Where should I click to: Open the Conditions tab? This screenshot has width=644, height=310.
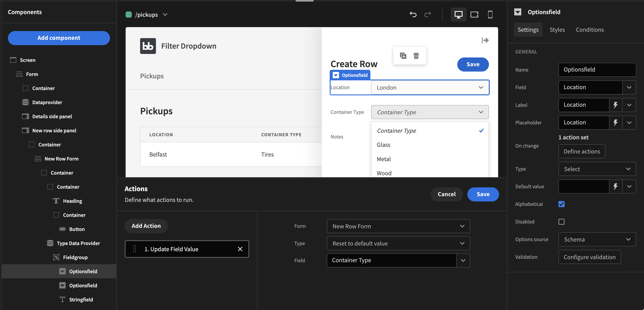(x=589, y=30)
